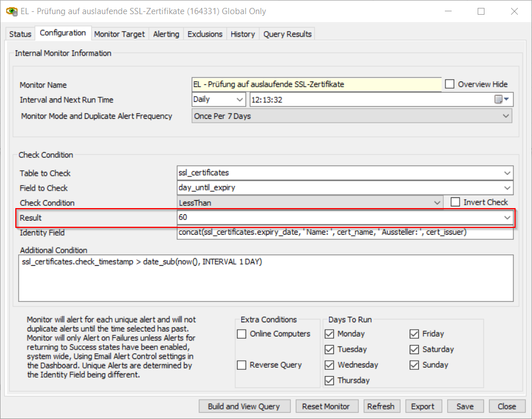Go to the Monitor Target tab

pos(119,34)
